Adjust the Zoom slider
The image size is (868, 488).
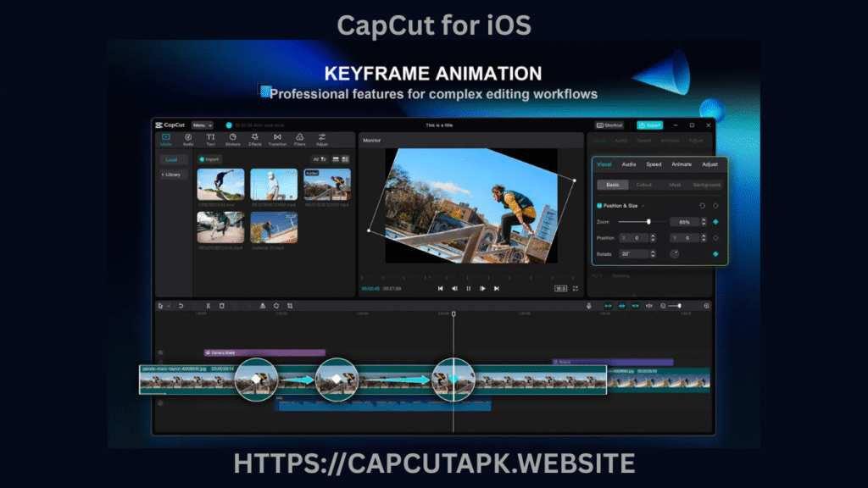[x=643, y=221]
